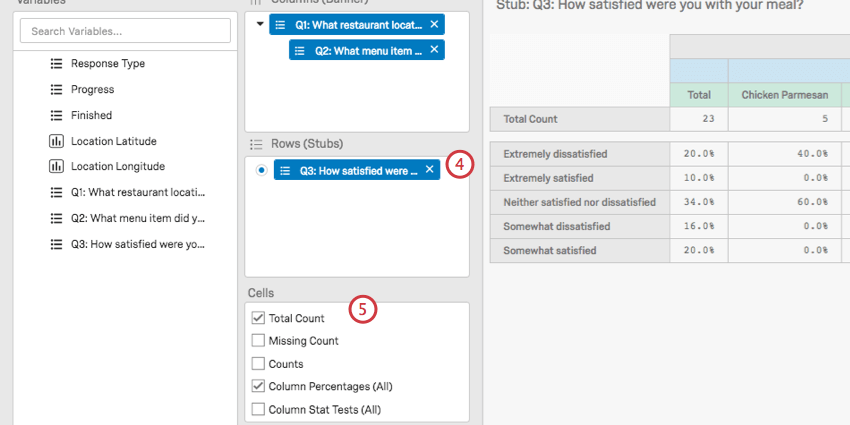Viewport: 850px width, 425px height.
Task: Toggle the Column Percentages (All) checkbox
Action: tap(259, 386)
